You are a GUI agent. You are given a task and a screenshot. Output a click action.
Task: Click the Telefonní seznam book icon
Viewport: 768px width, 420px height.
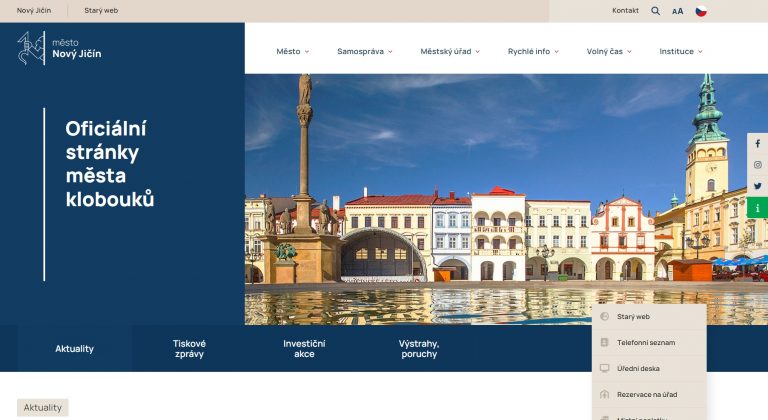point(604,342)
